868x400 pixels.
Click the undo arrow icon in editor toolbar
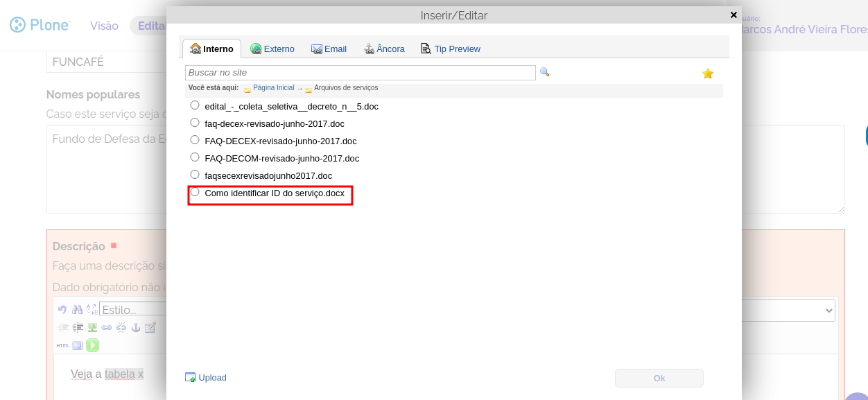(62, 309)
